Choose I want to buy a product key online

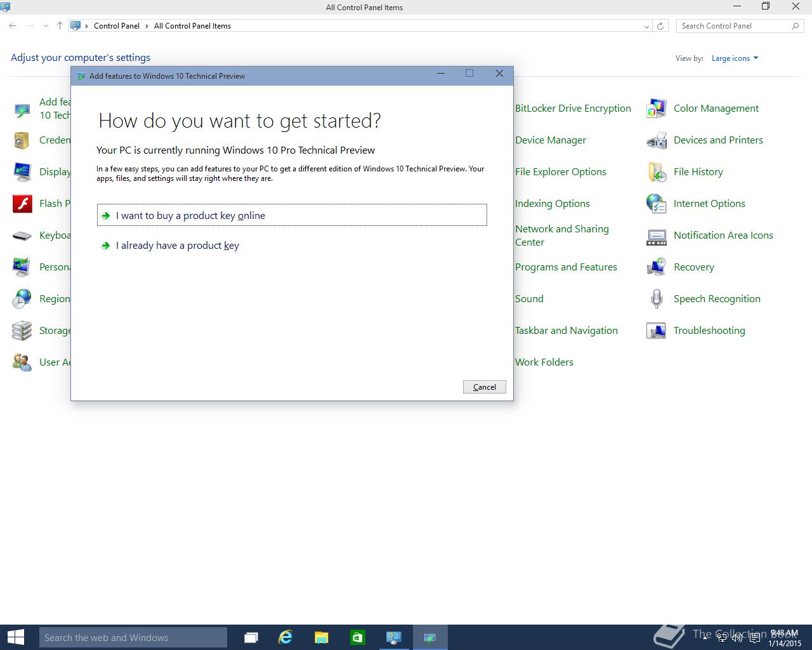[292, 215]
